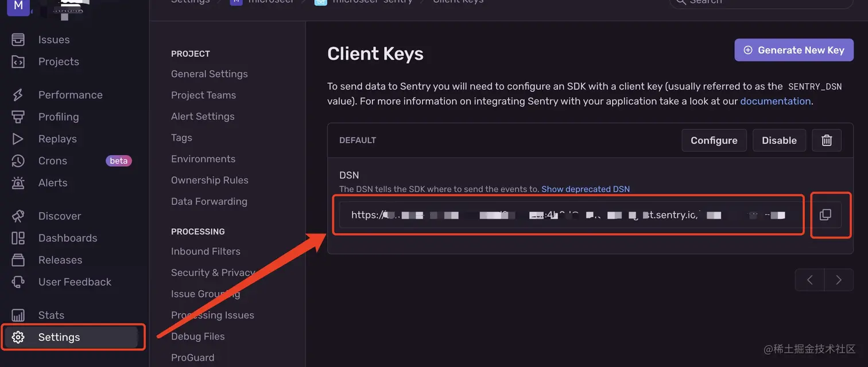Select Performance in the sidebar

[71, 95]
